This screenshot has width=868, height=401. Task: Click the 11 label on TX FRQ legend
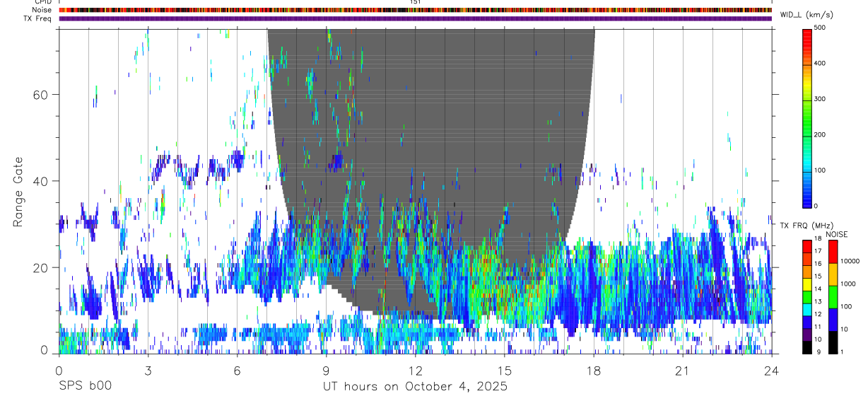pyautogui.click(x=818, y=327)
